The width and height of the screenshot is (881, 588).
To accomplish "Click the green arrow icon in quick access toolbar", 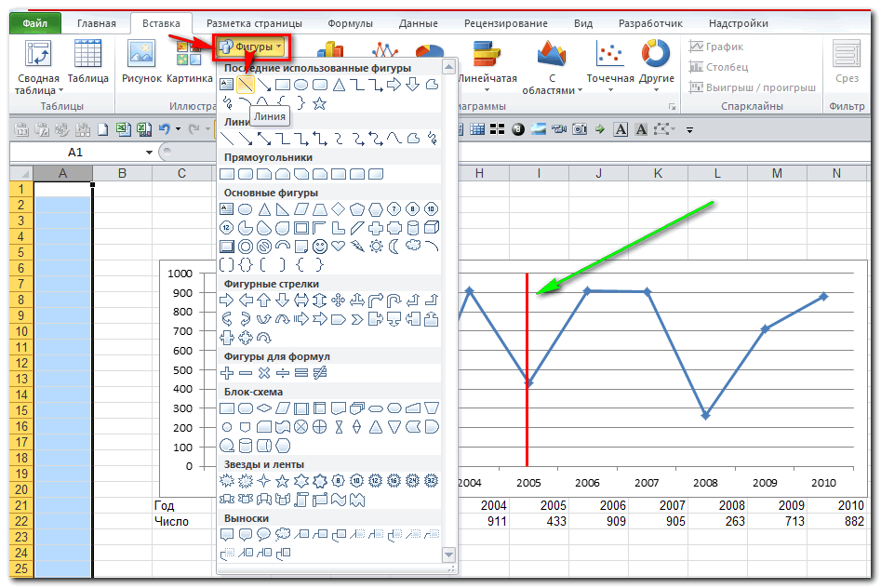I will 600,129.
